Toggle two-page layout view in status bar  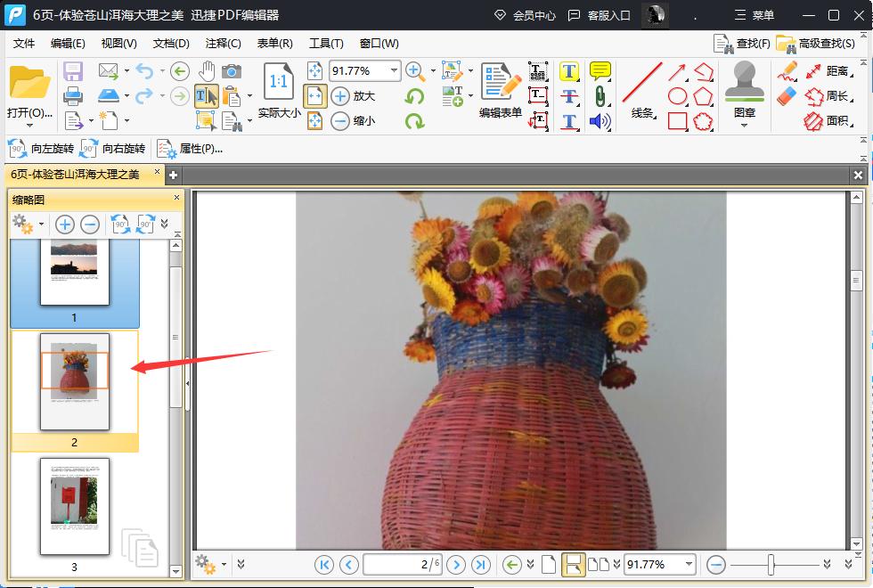[599, 564]
